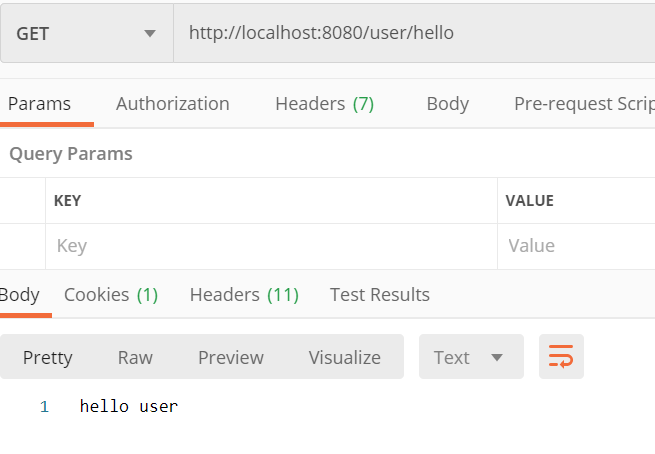The height and width of the screenshot is (454, 655).
Task: Show the Raw response view
Action: (135, 357)
